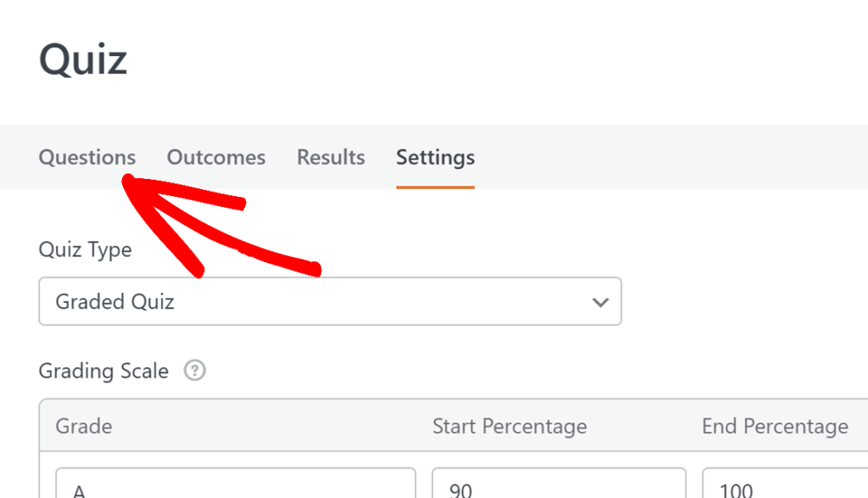Click the Grade input containing A
This screenshot has width=868, height=498.
[x=236, y=485]
